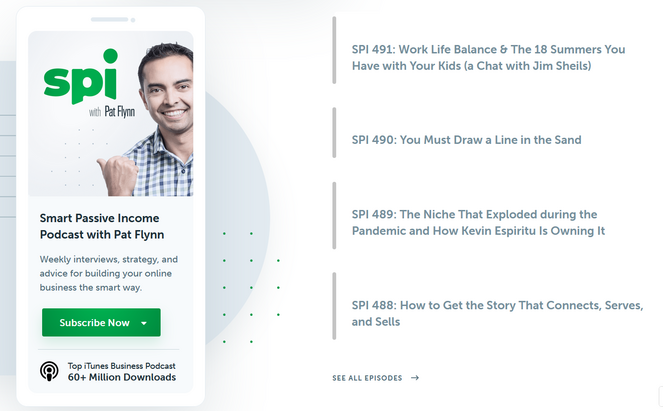Expand the Subscribe Now dropdown caret
The height and width of the screenshot is (411, 663).
144,323
